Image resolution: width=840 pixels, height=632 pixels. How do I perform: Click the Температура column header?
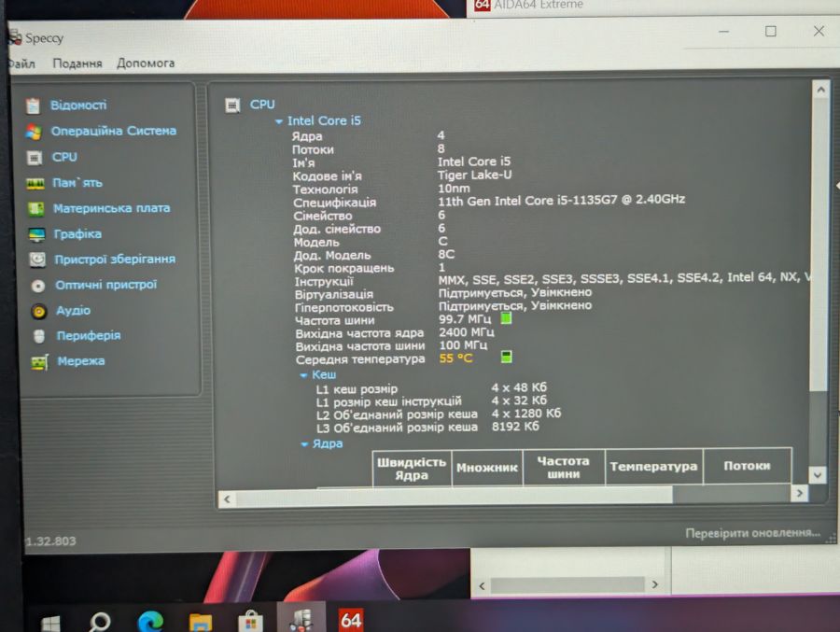653,467
